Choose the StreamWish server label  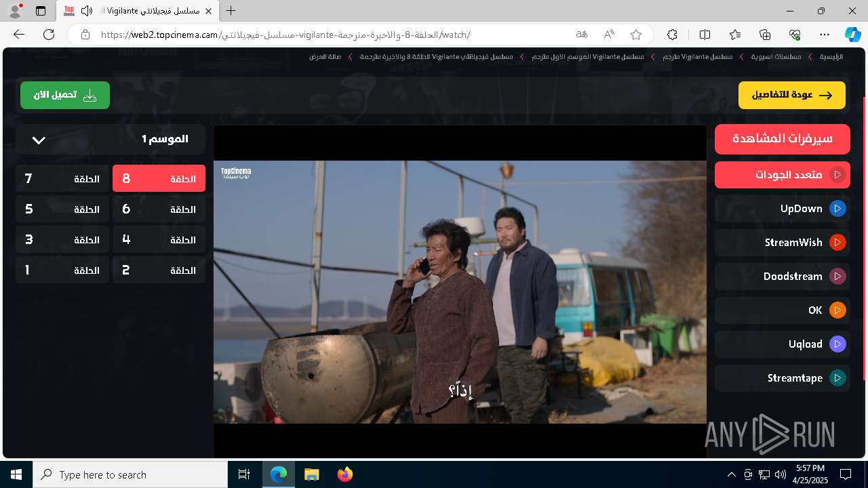[793, 243]
